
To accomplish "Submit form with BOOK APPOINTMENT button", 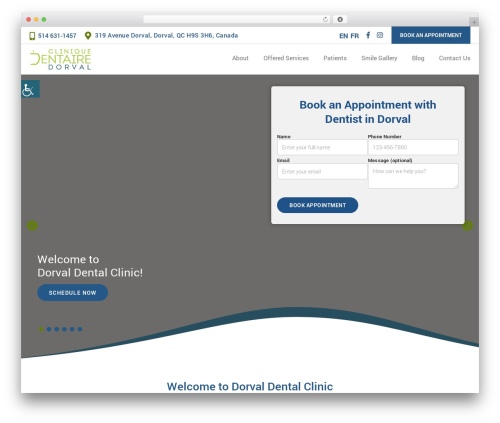I will tap(317, 205).
